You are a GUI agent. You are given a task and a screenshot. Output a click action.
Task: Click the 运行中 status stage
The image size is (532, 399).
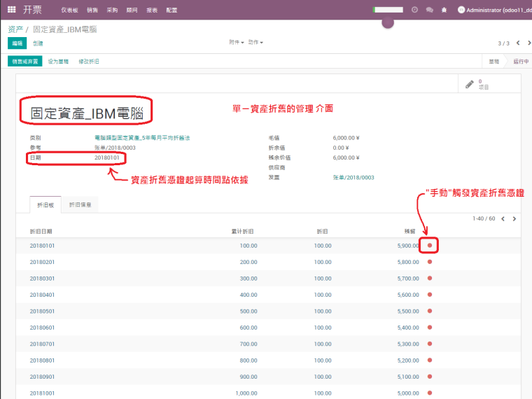tap(521, 62)
